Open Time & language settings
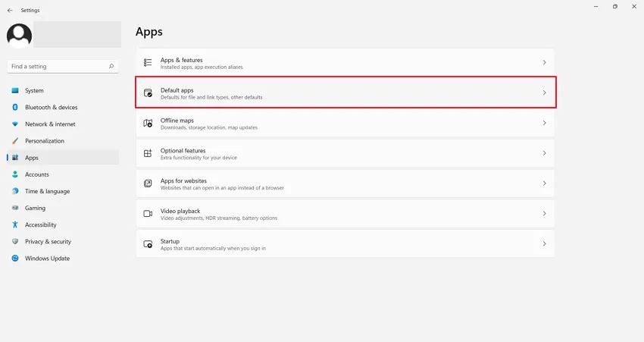 (x=47, y=191)
